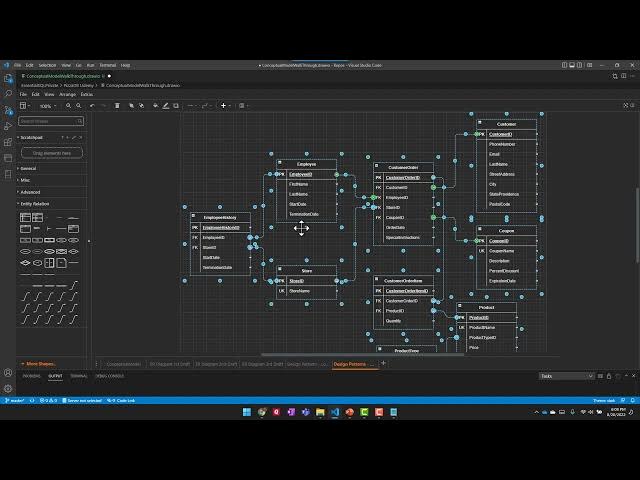Toggle the panel layout icon in title bar
The height and width of the screenshot is (480, 640).
(x=572, y=65)
